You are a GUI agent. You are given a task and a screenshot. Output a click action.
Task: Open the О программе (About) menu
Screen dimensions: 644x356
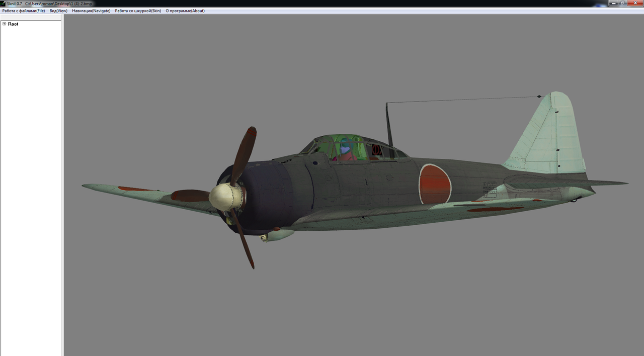(185, 11)
